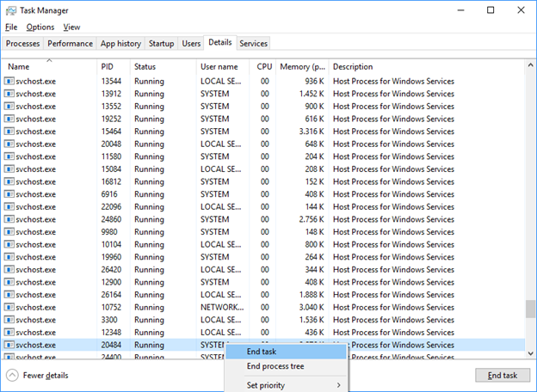This screenshot has height=392, width=537.
Task: Click the svchost.exe icon for PID 24860
Action: point(9,219)
